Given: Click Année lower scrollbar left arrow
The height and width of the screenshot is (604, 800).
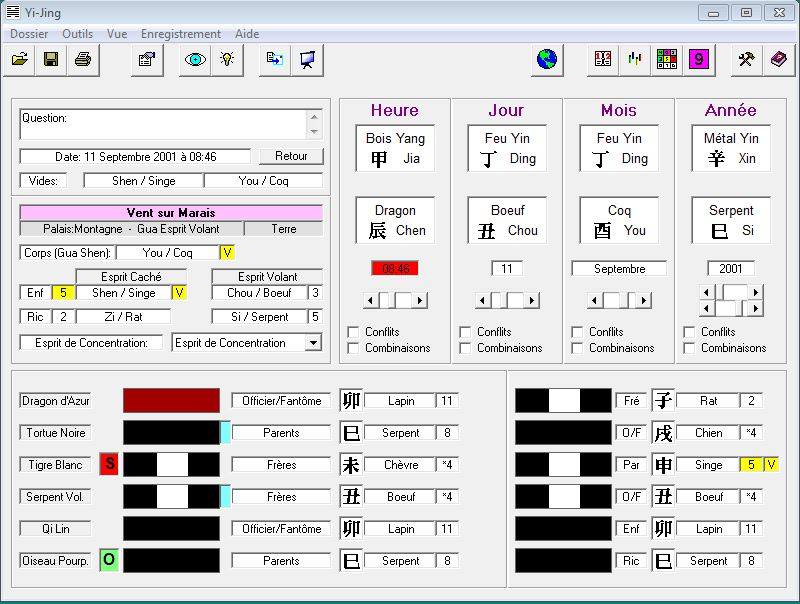Looking at the screenshot, I should [707, 309].
